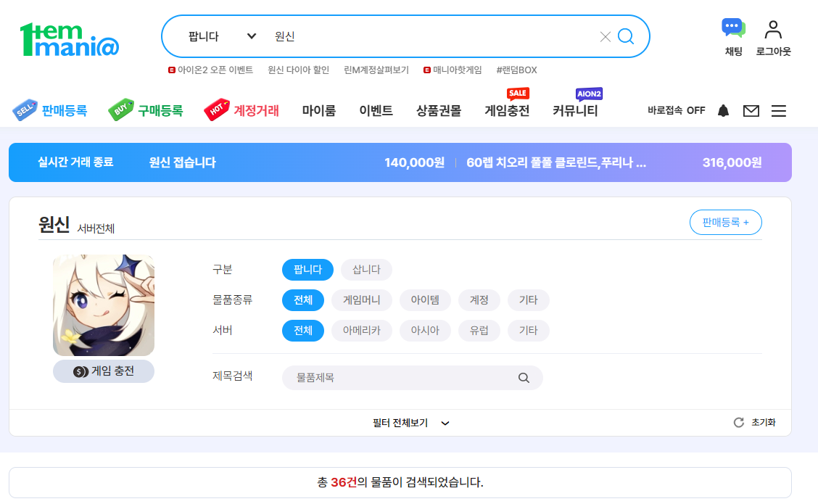Viewport: 818px width, 504px height.
Task: Select 기타 in 서버 row
Action: (529, 330)
